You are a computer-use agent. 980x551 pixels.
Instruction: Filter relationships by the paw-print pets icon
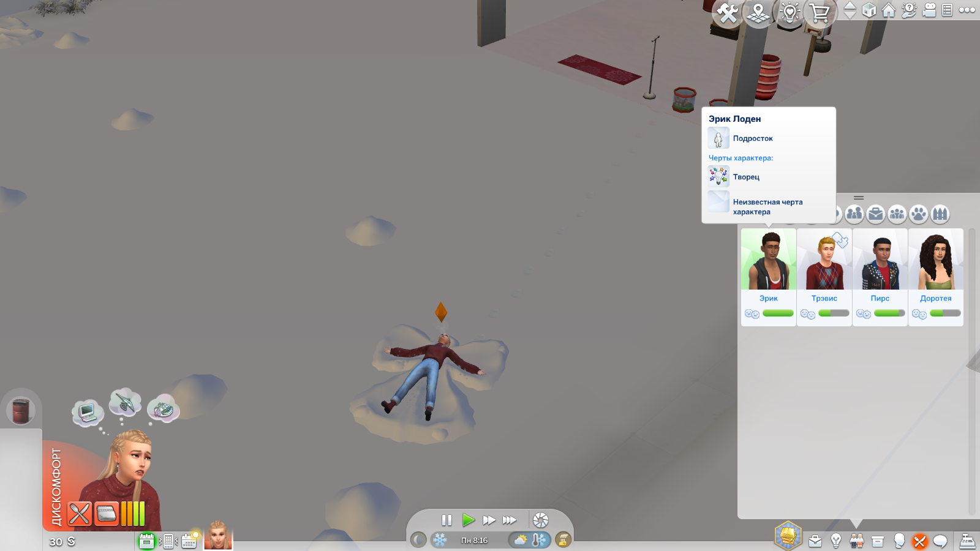coord(919,214)
